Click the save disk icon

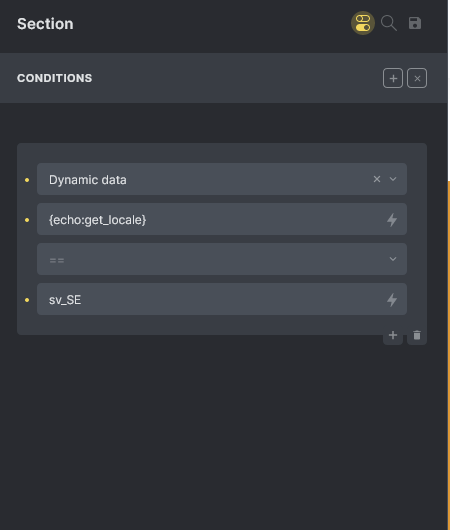(x=415, y=23)
